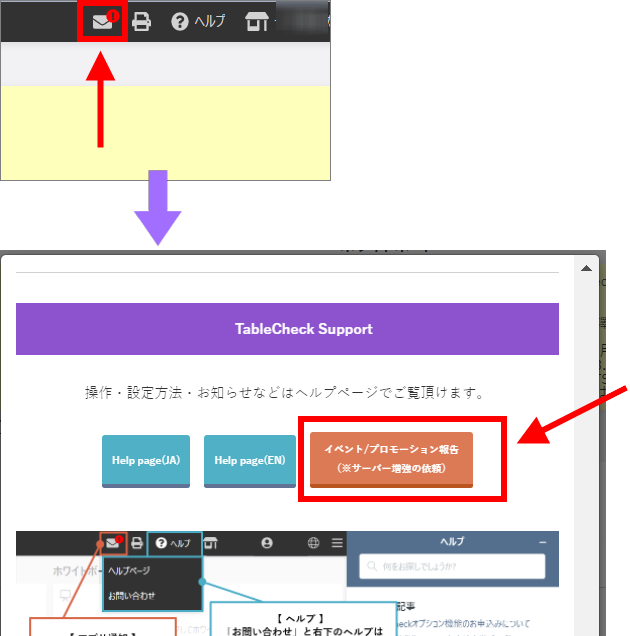Click the store shop icon in top bar

256,21
